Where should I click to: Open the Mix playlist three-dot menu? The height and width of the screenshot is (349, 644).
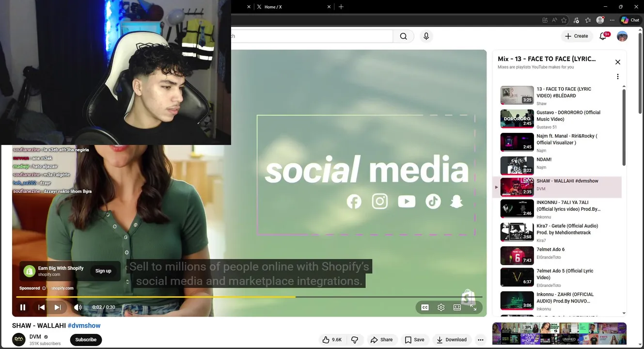coord(617,77)
